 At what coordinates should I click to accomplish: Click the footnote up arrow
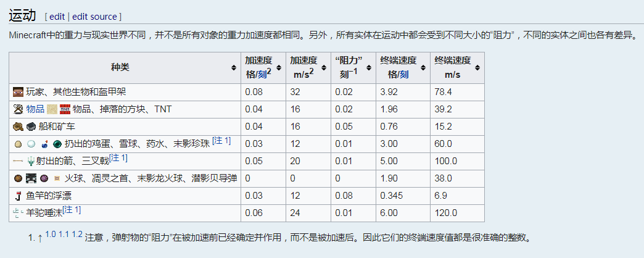[x=40, y=238]
